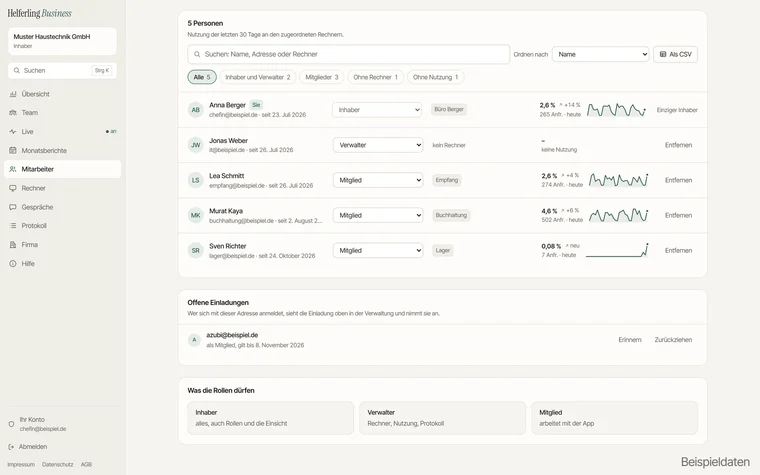This screenshot has height=475, width=760.
Task: Open Murat Kaya's usage sparkline chart
Action: coord(618,215)
